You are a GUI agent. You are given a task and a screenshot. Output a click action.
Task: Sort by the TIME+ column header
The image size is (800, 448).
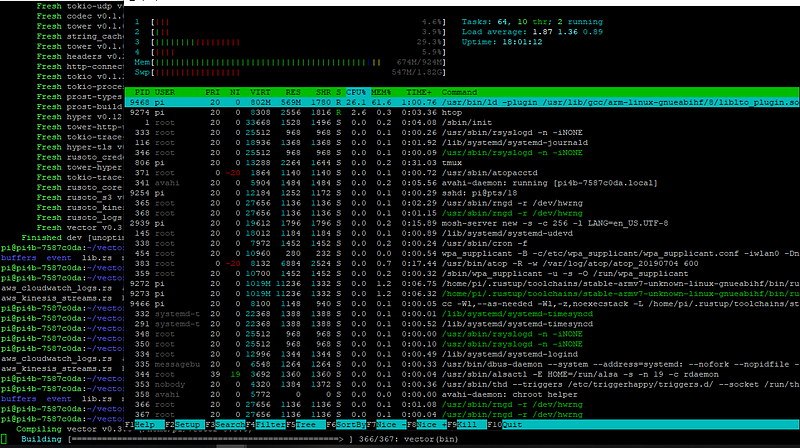click(419, 92)
